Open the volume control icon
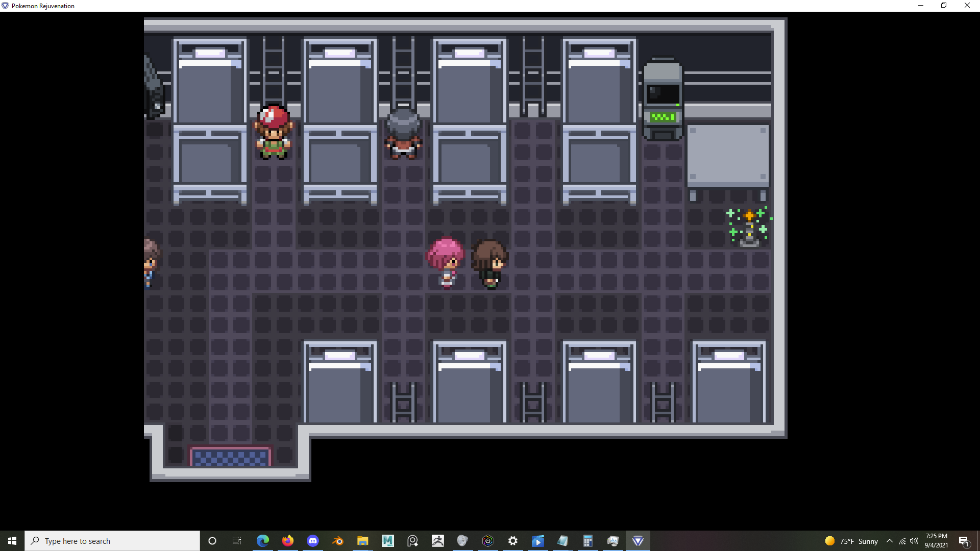 [x=914, y=541]
